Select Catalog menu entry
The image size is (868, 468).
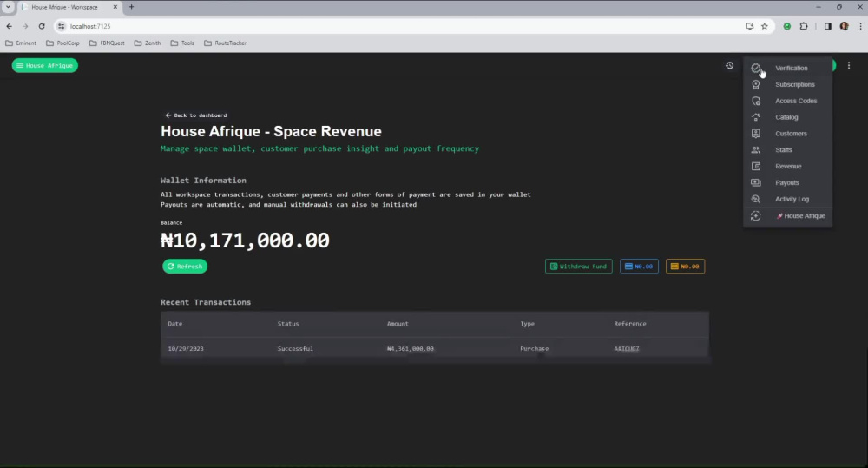pyautogui.click(x=786, y=117)
